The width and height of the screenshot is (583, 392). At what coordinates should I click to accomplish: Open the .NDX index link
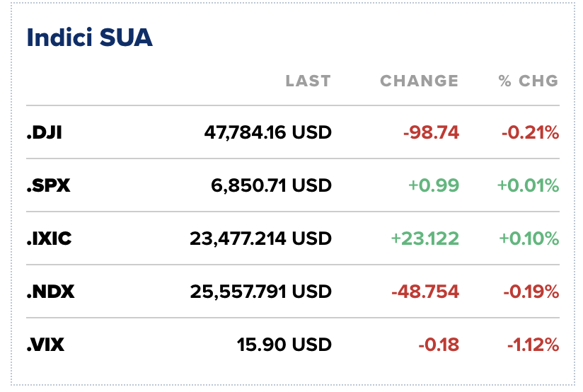pos(51,292)
